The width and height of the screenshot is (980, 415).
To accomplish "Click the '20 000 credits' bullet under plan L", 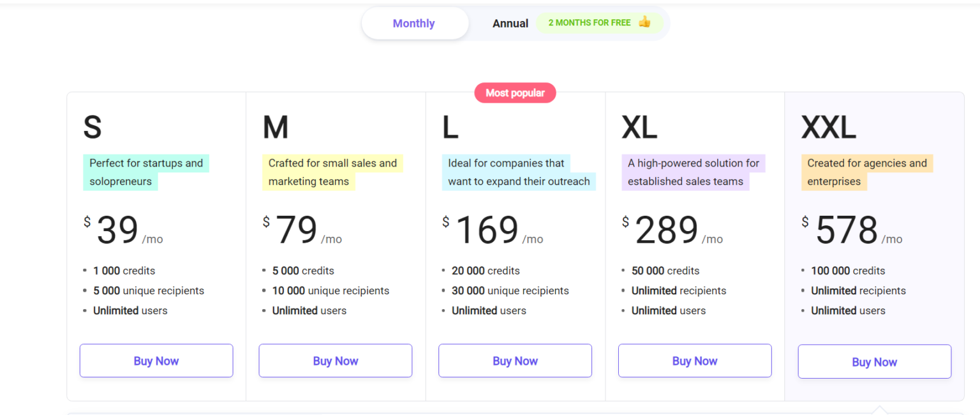I will click(486, 271).
